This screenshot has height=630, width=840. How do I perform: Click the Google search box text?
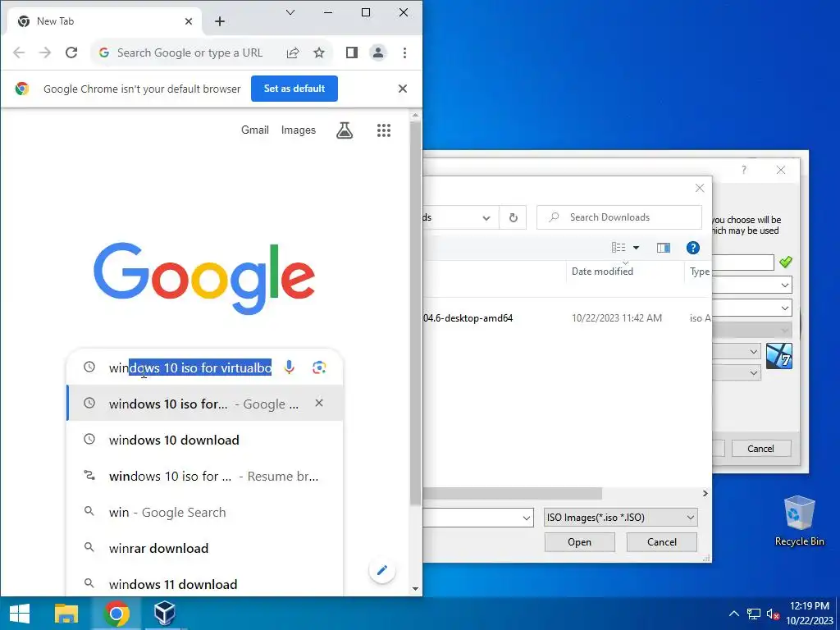coord(190,367)
